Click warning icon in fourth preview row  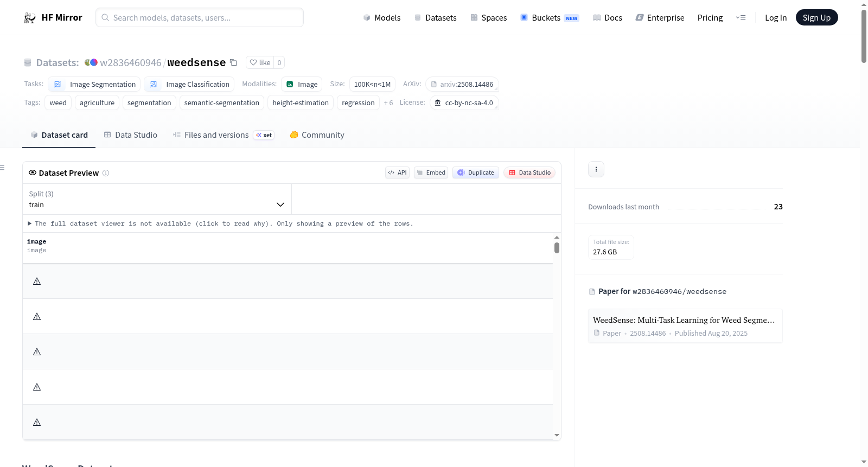tap(37, 387)
